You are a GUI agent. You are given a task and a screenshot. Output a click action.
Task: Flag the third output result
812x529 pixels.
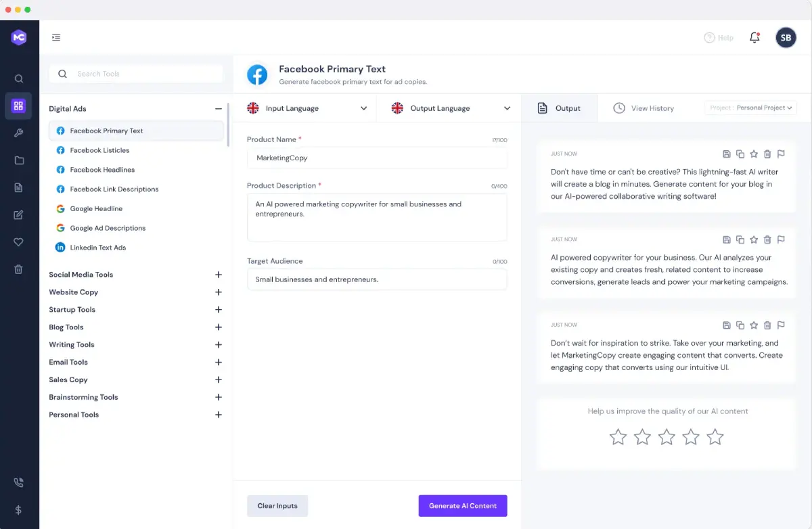781,325
